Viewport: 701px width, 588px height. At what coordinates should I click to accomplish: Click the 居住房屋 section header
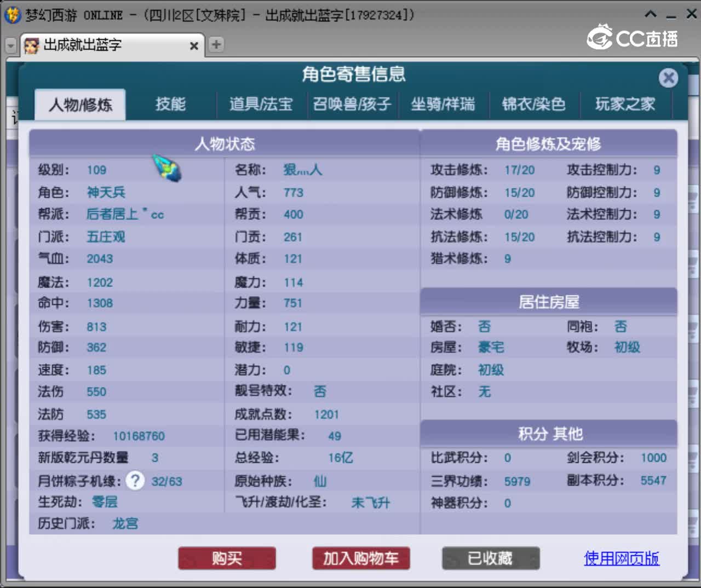coord(549,302)
